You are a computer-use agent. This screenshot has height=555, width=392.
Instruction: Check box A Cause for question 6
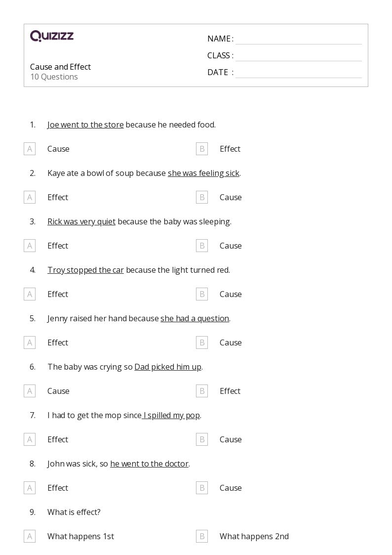(x=30, y=391)
